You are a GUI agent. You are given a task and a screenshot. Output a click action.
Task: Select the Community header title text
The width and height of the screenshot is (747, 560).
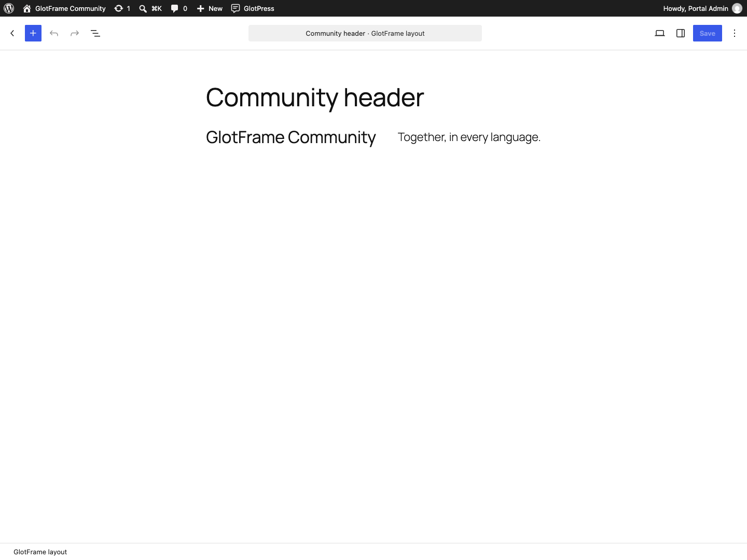[x=315, y=97]
